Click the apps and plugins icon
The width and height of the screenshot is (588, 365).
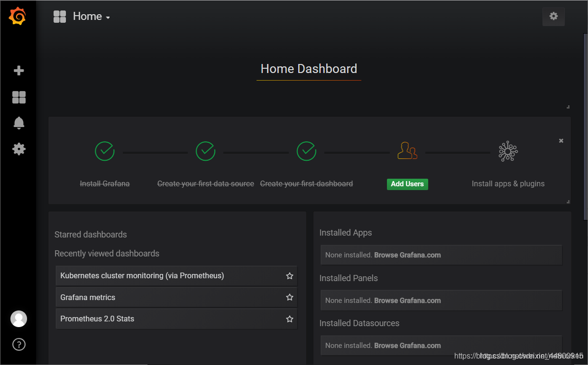tap(508, 151)
